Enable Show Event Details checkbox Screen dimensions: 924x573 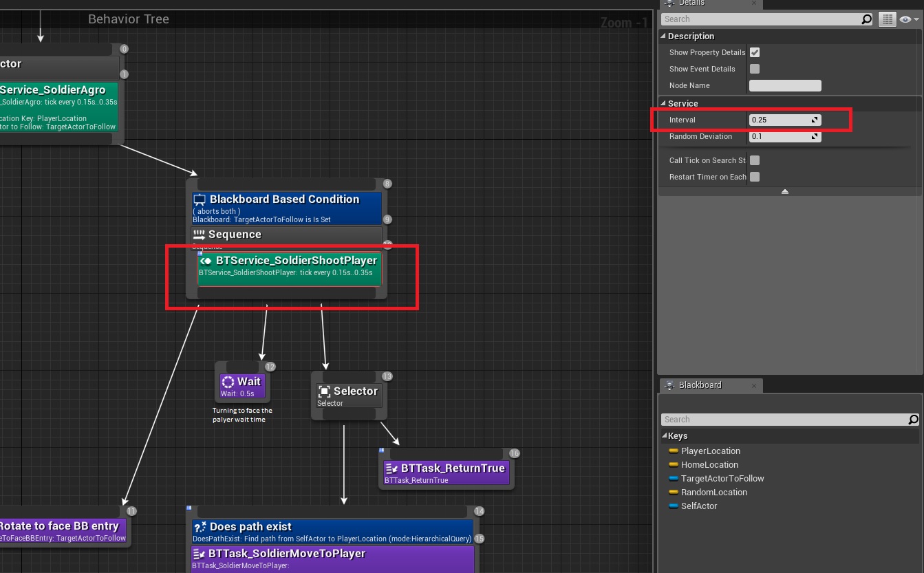755,69
